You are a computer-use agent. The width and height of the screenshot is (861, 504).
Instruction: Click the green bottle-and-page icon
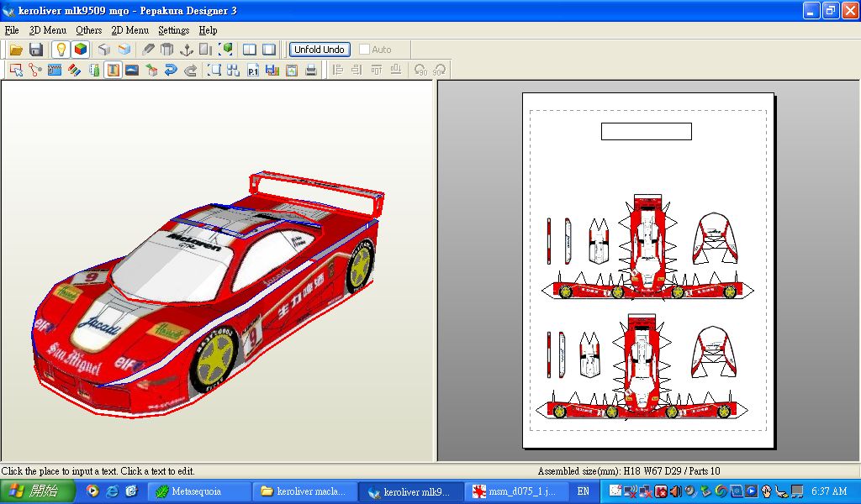tap(94, 70)
